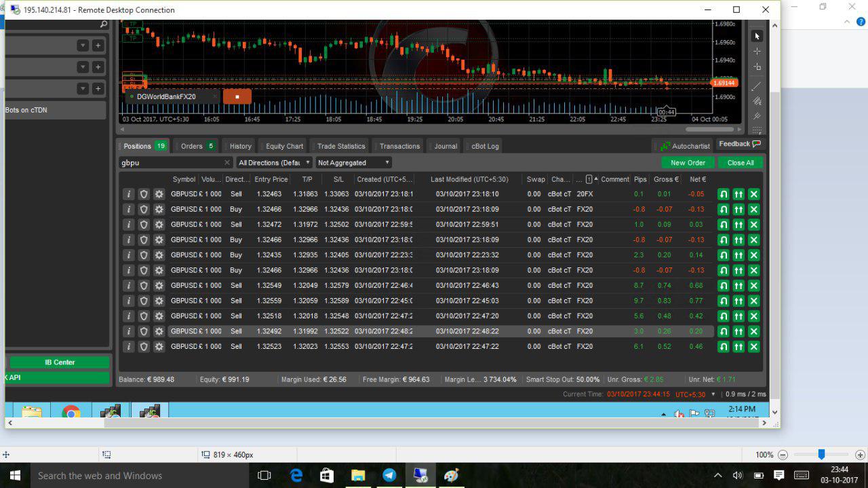Click the Paint zoom slider handle
The image size is (868, 488).
(821, 455)
